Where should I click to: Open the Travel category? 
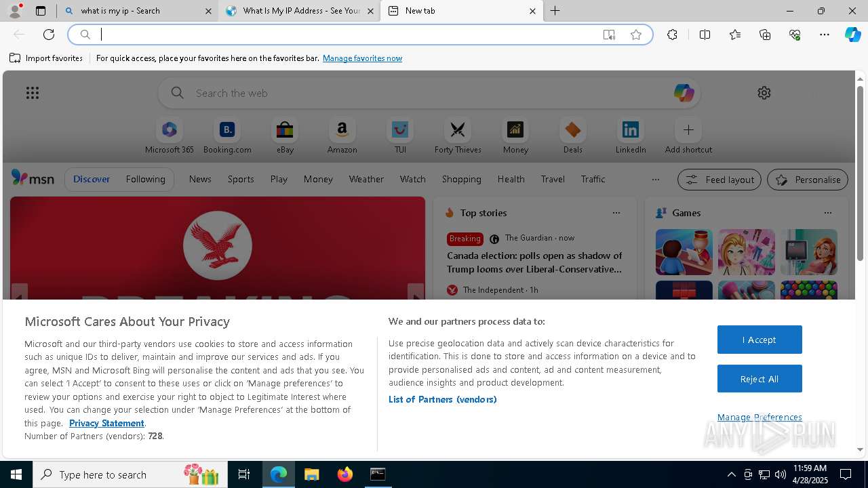tap(553, 179)
